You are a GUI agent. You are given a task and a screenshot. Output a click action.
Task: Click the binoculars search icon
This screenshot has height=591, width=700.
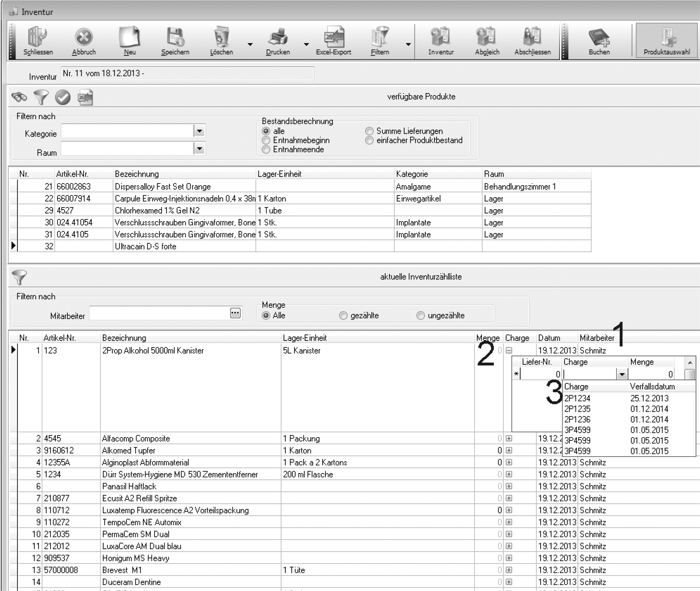coord(19,97)
